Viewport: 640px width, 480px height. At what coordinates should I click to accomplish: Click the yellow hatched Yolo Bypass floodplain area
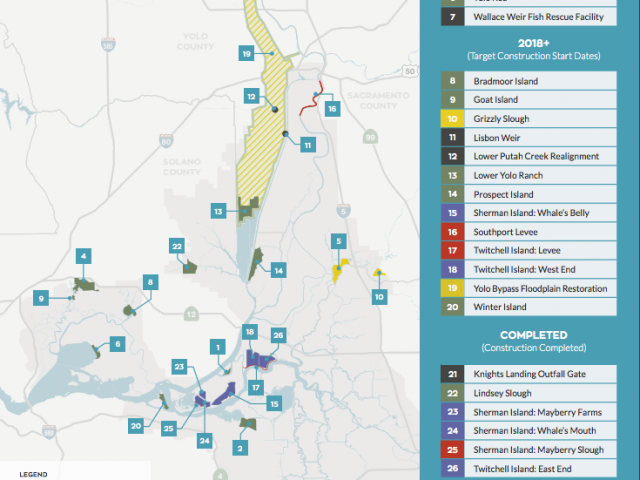point(265,135)
